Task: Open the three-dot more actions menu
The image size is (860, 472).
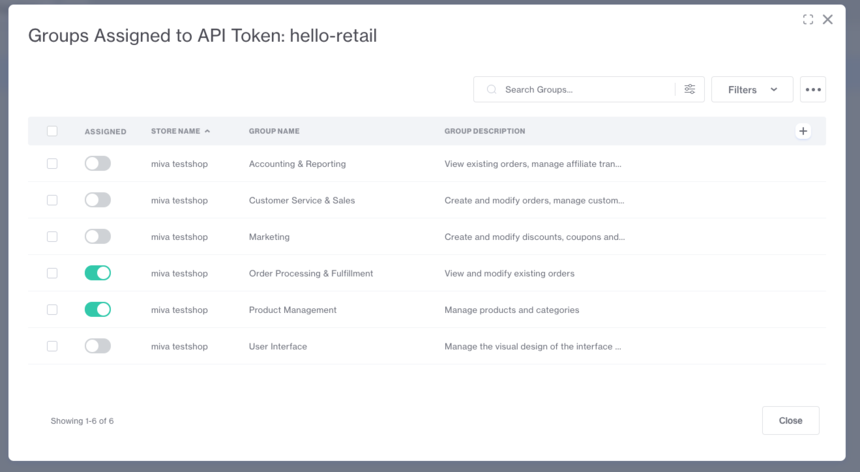Action: pos(813,89)
